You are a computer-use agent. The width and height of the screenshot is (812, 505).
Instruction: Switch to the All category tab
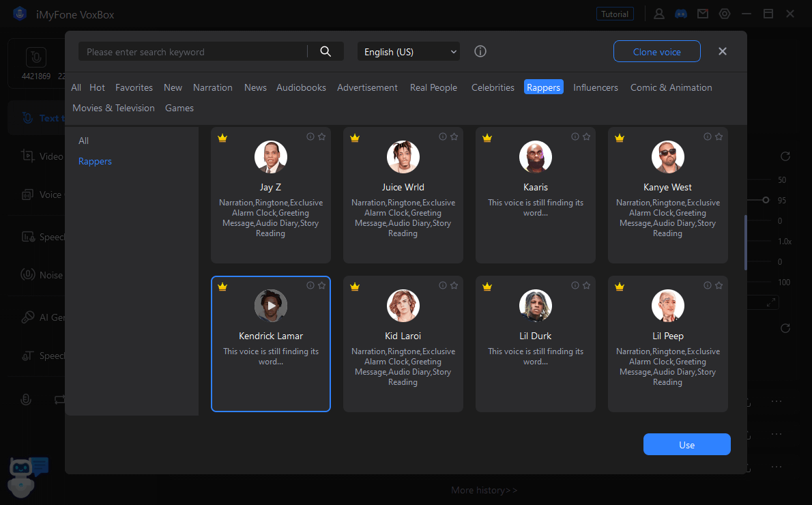tap(76, 87)
